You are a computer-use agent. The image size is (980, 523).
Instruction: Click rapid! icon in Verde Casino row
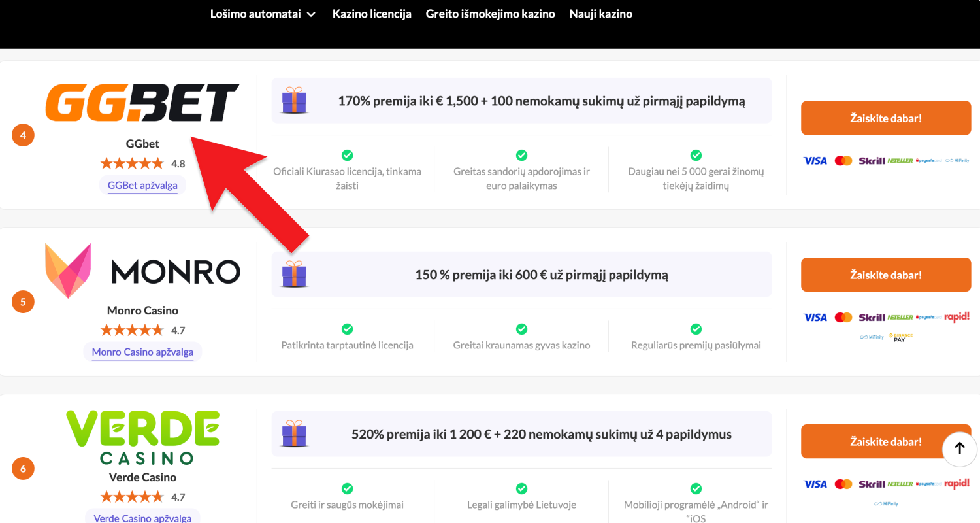957,483
